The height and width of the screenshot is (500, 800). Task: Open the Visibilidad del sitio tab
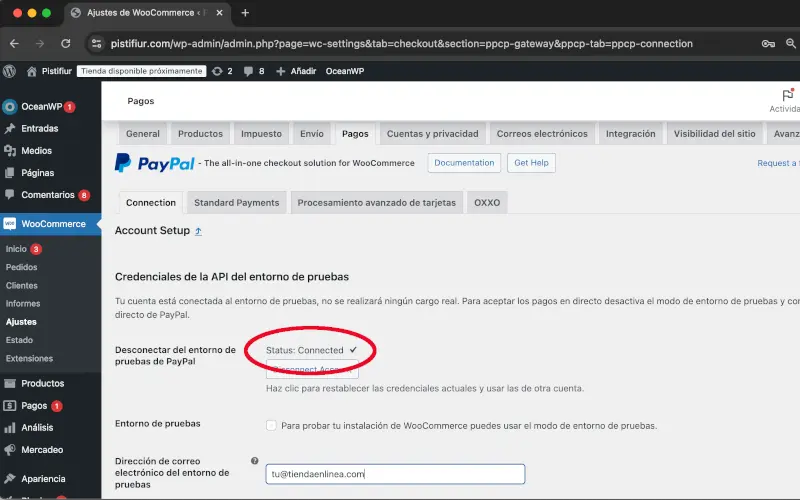[714, 134]
